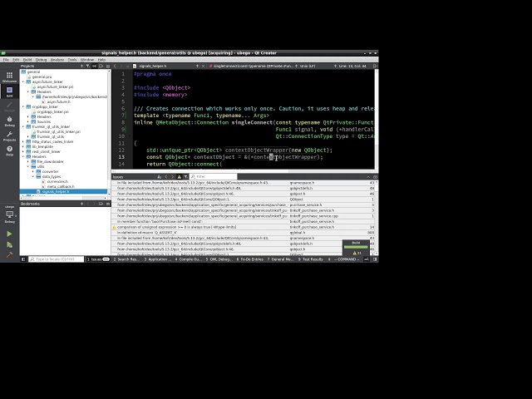532x399 pixels.
Task: Go back in editor navigation history
Action: tap(115, 66)
